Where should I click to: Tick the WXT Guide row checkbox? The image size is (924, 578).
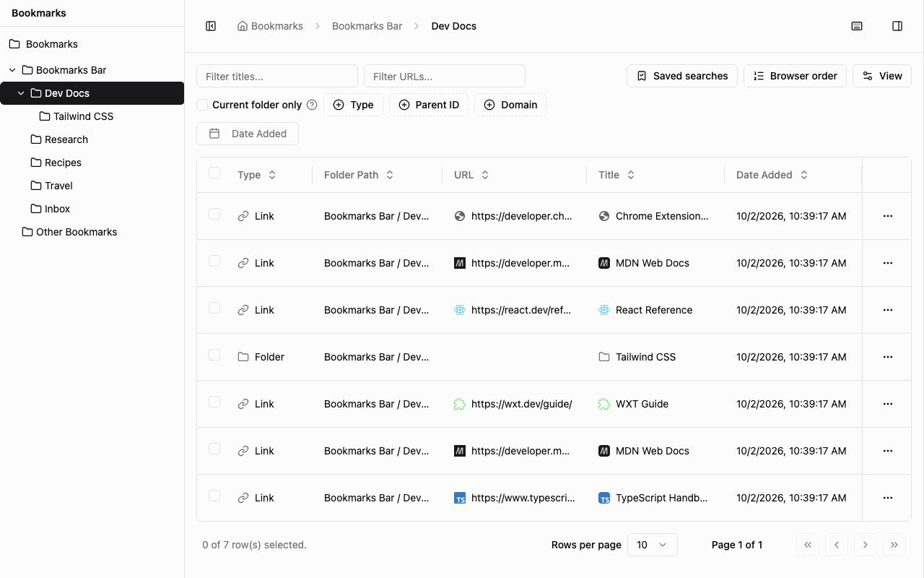click(214, 402)
